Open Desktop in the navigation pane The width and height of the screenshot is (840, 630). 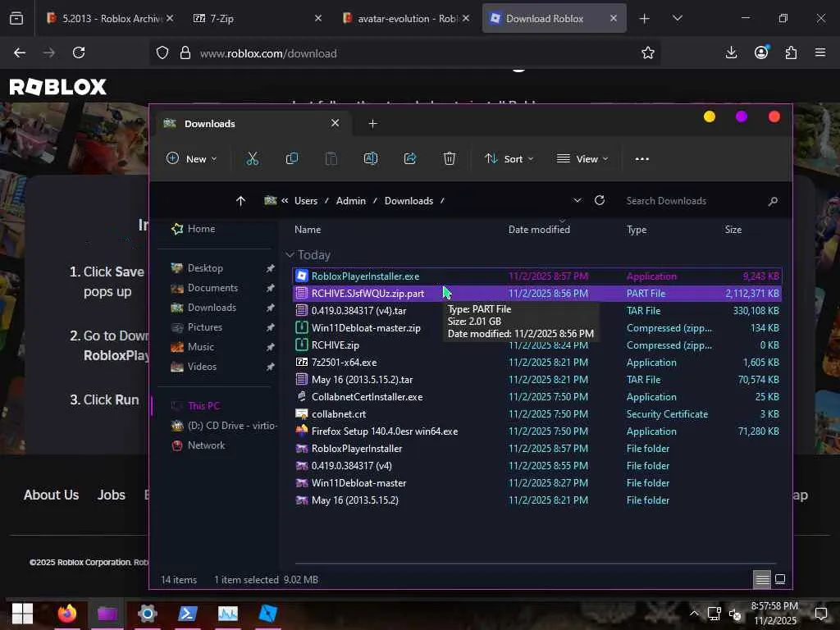[205, 268]
